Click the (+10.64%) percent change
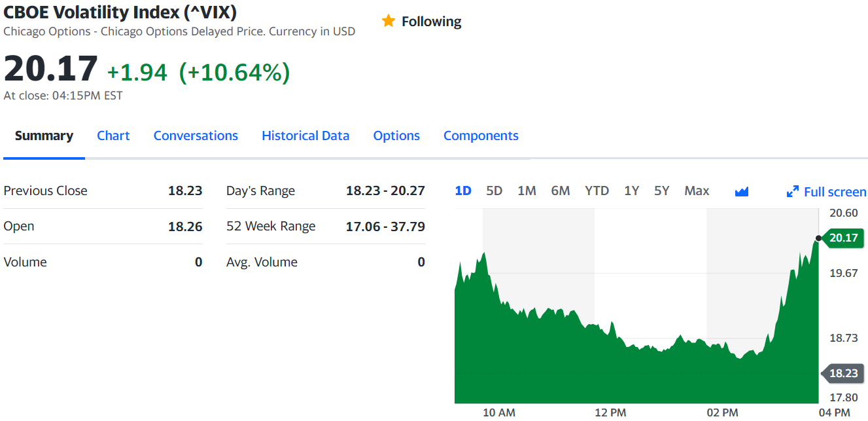 [x=234, y=72]
